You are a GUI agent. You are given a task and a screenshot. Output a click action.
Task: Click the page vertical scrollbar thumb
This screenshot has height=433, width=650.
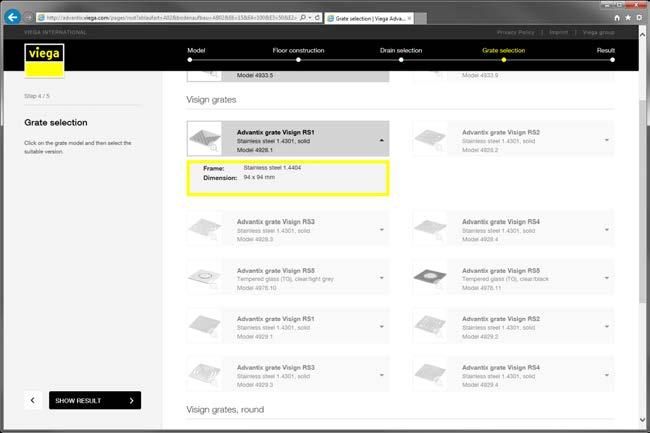(x=643, y=199)
